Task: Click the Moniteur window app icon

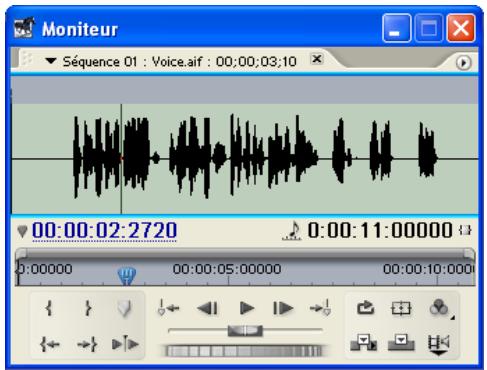Action: pos(24,28)
